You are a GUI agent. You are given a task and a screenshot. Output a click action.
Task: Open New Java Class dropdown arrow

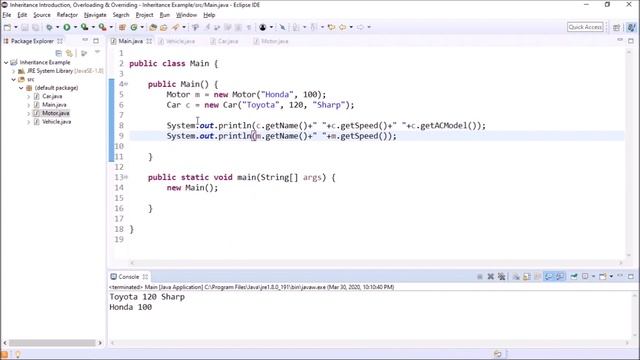142,27
